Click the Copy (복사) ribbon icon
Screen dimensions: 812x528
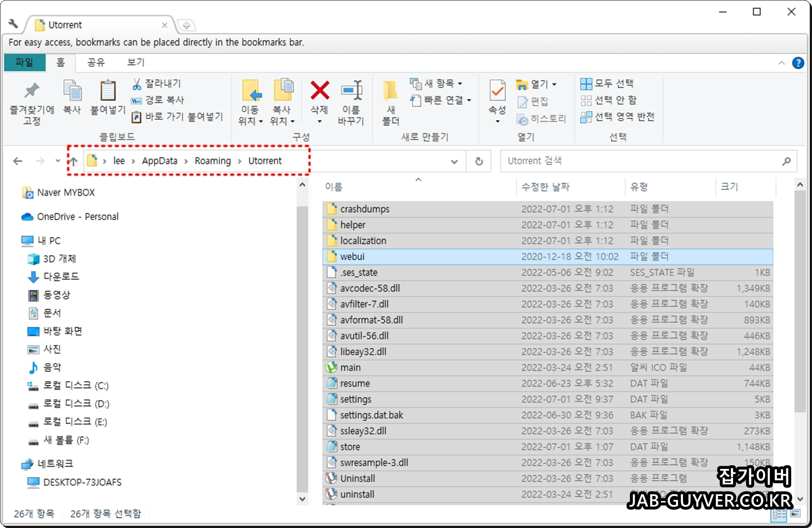pyautogui.click(x=72, y=90)
